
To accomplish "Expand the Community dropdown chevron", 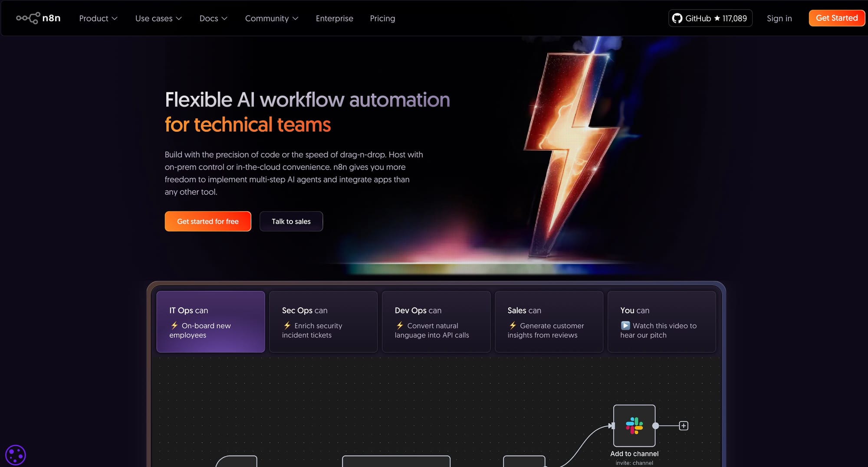I will coord(295,18).
